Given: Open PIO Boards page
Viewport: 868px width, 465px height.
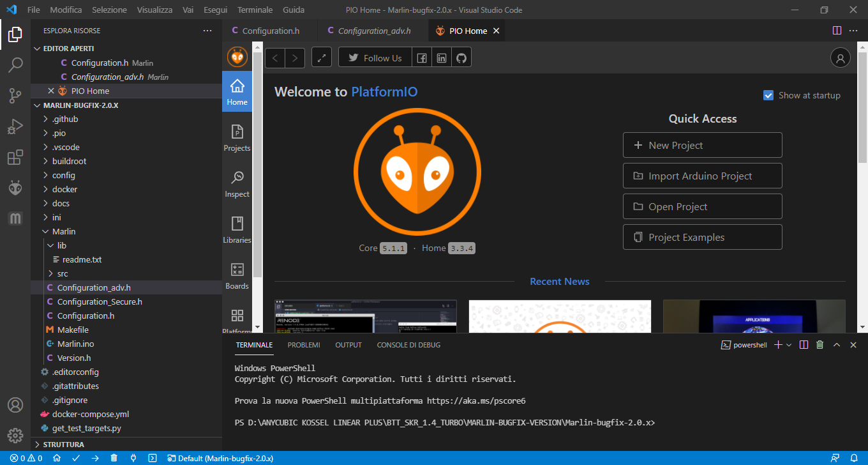Looking at the screenshot, I should pyautogui.click(x=237, y=275).
